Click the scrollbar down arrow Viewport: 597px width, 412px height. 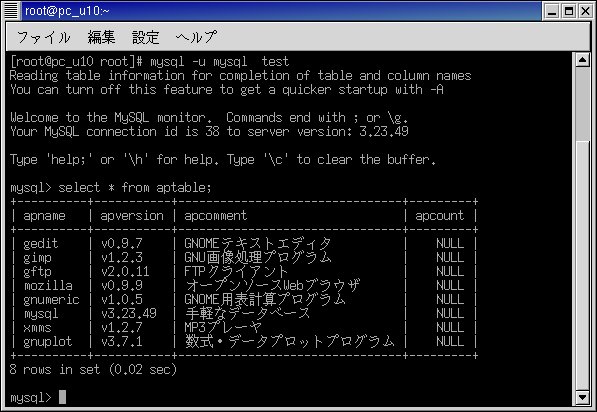coord(582,398)
